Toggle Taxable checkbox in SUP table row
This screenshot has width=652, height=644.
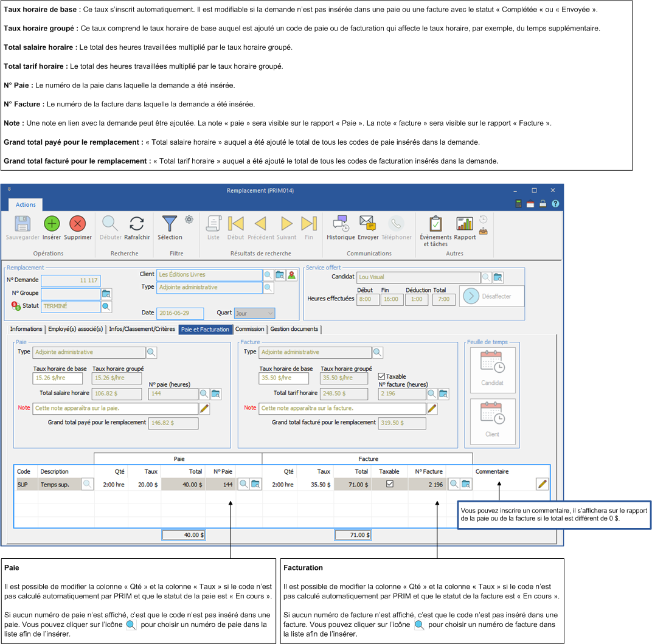[390, 483]
